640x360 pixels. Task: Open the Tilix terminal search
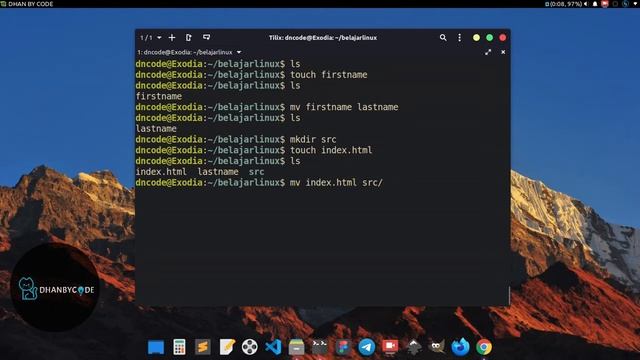click(x=443, y=38)
